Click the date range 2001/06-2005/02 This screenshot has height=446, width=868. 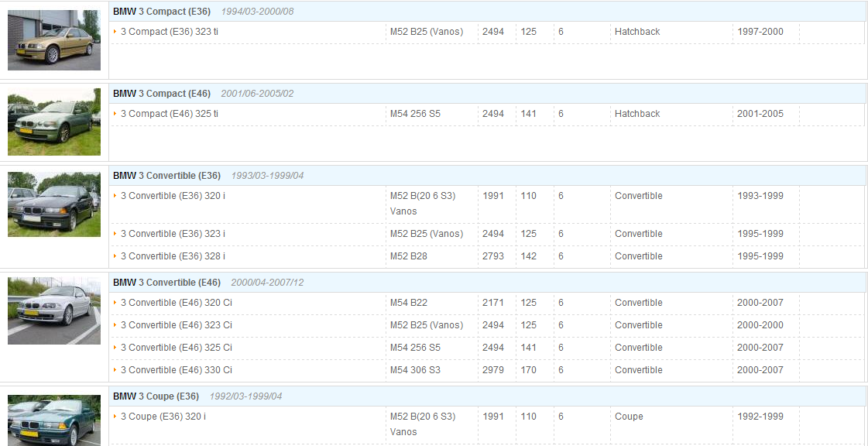click(257, 94)
